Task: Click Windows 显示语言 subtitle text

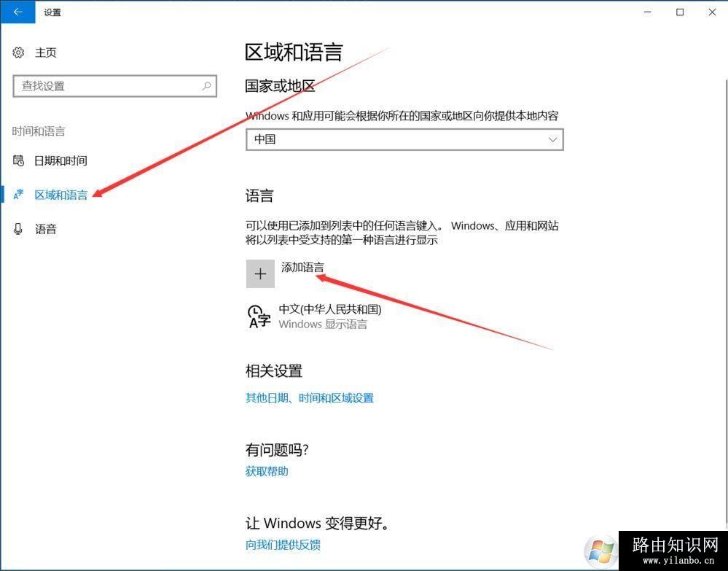Action: coord(323,324)
